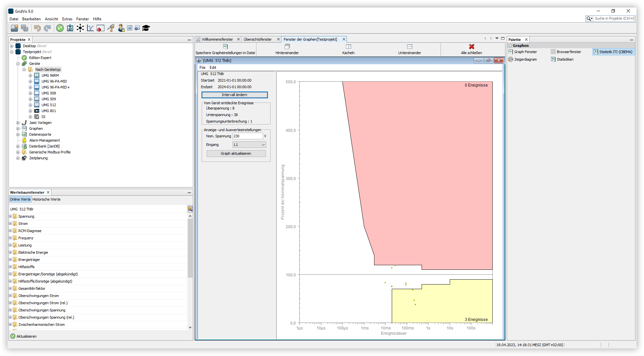The image size is (644, 356).
Task: Click the Online Werte tab
Action: [x=20, y=199]
